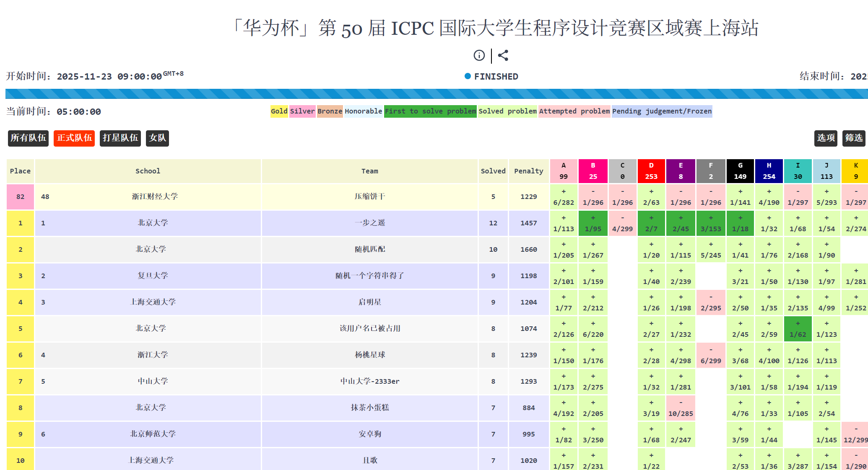Click problem A column header
Image resolution: width=868 pixels, height=470 pixels.
coord(564,171)
